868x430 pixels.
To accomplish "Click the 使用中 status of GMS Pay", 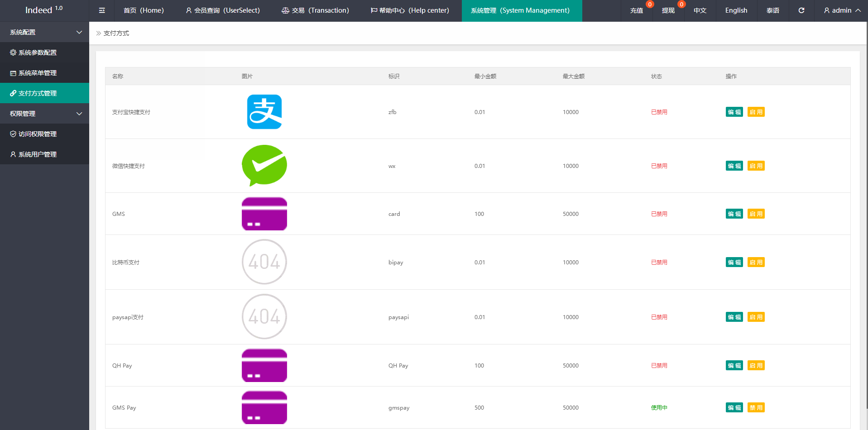I will (x=659, y=407).
